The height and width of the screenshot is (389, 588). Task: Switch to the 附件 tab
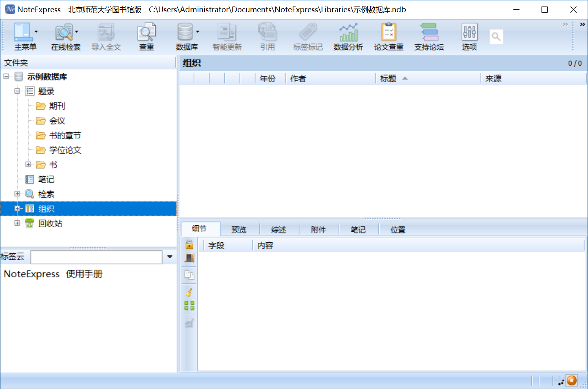(x=318, y=230)
